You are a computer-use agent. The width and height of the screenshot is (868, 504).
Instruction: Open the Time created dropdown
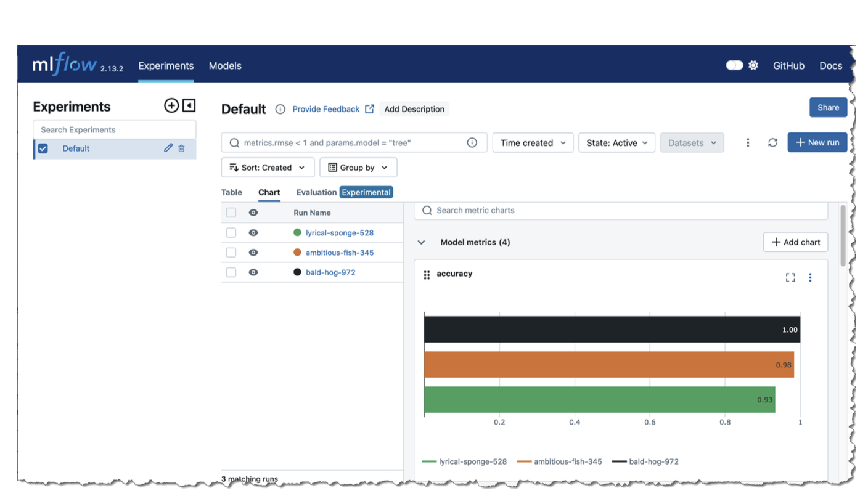click(533, 142)
